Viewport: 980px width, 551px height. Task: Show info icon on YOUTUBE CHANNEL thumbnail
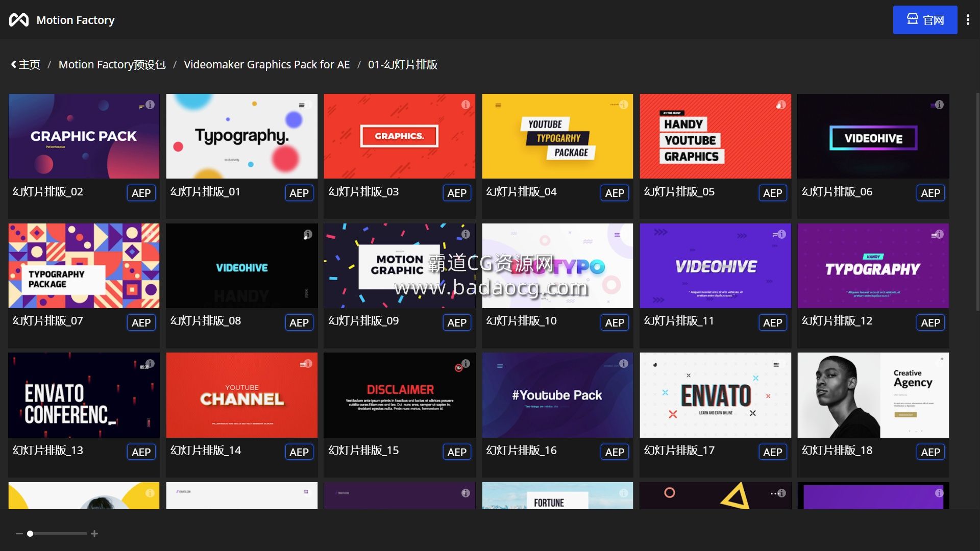point(308,363)
